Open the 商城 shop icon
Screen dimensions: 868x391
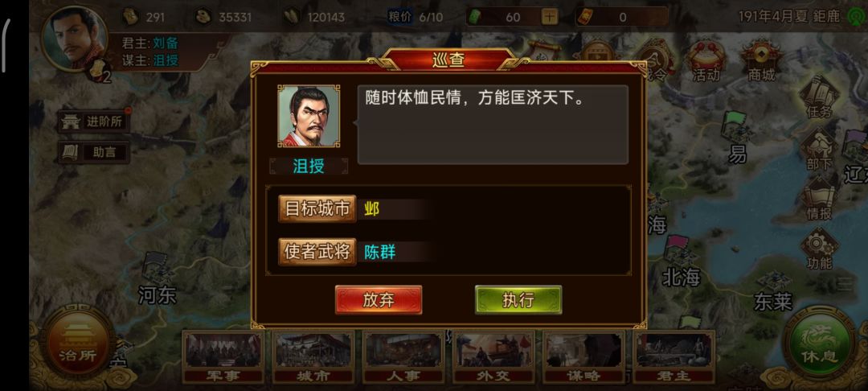tap(761, 60)
